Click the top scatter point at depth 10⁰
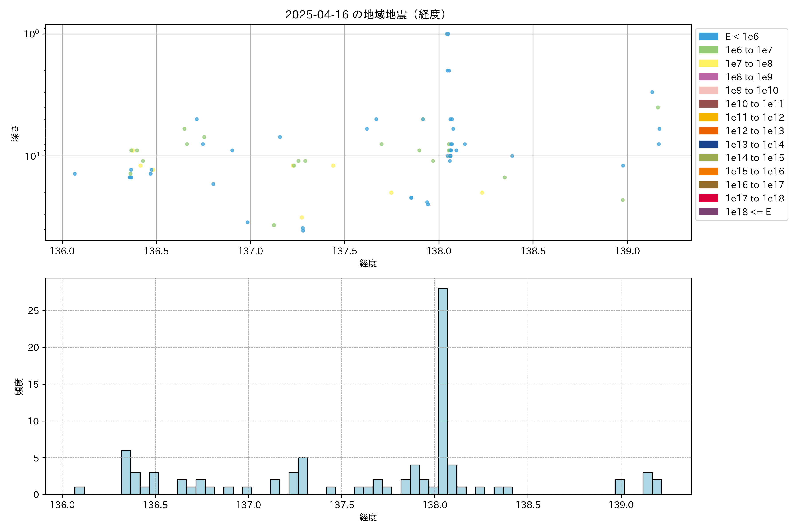Image resolution: width=798 pixels, height=532 pixels. (447, 34)
